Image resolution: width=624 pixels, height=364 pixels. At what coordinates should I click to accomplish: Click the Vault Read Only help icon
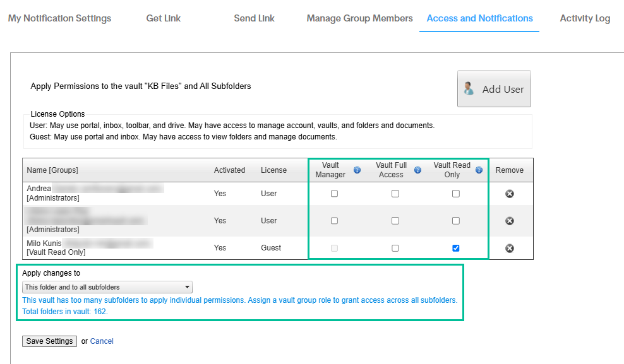tap(479, 170)
